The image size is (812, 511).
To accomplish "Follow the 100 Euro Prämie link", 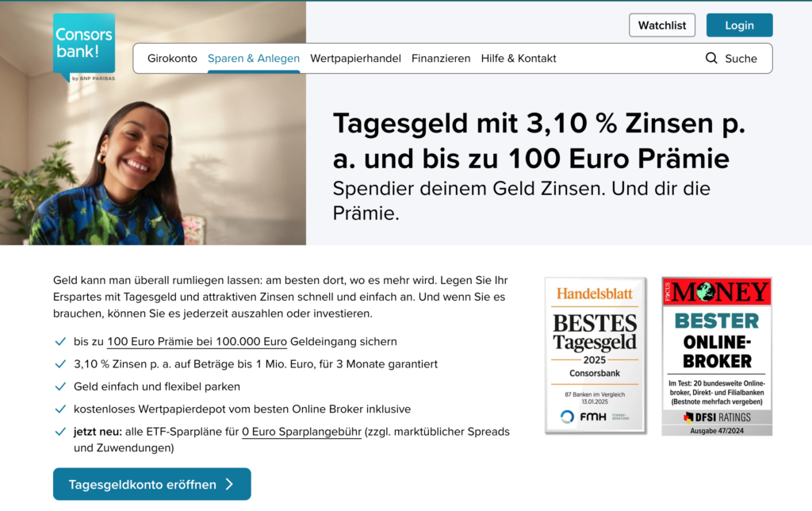I will coord(197,341).
